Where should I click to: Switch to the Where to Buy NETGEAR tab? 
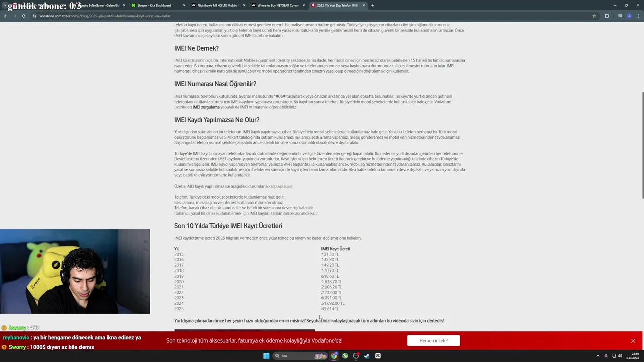tap(278, 5)
